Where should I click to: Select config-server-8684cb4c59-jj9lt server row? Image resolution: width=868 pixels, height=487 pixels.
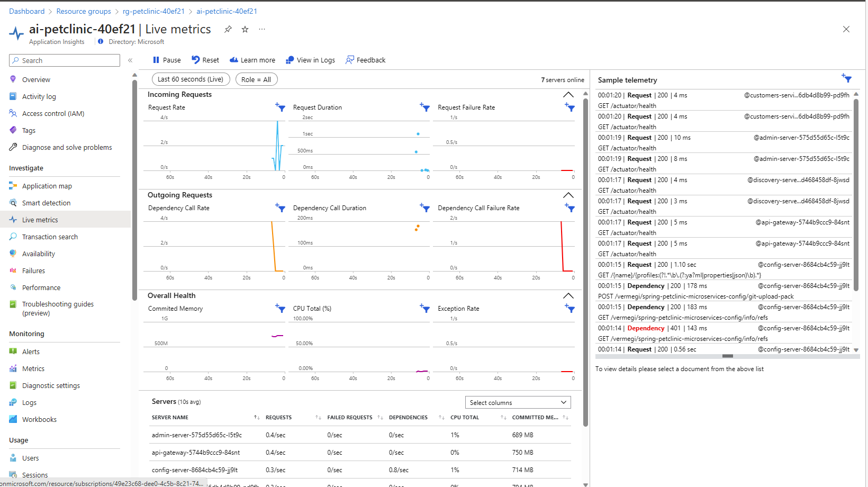361,470
